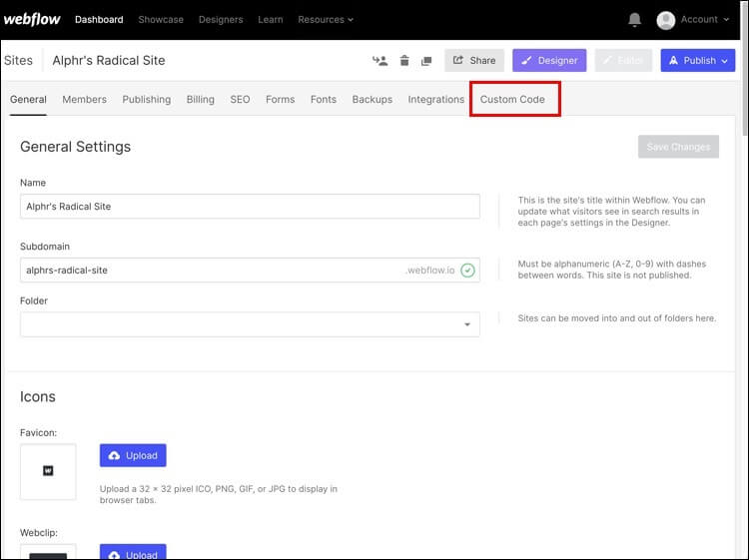The width and height of the screenshot is (749, 560).
Task: Click the 'Sites can be moved' help text
Action: pyautogui.click(x=617, y=318)
